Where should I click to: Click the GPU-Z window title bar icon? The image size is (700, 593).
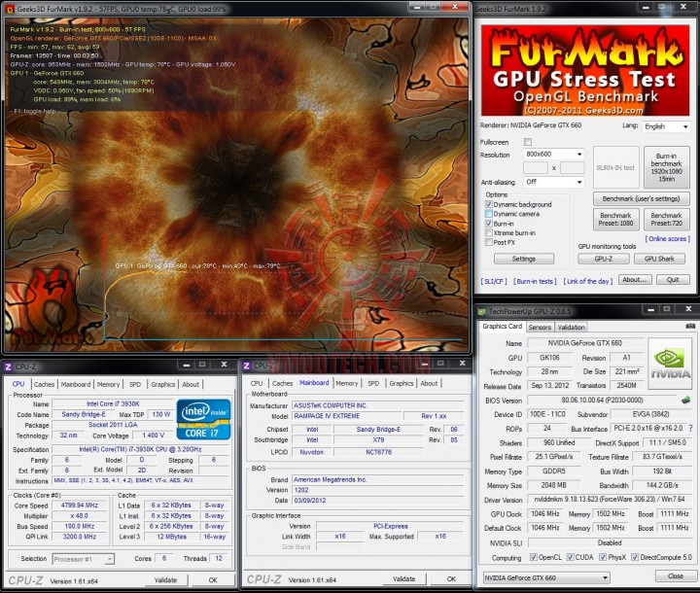[x=482, y=311]
